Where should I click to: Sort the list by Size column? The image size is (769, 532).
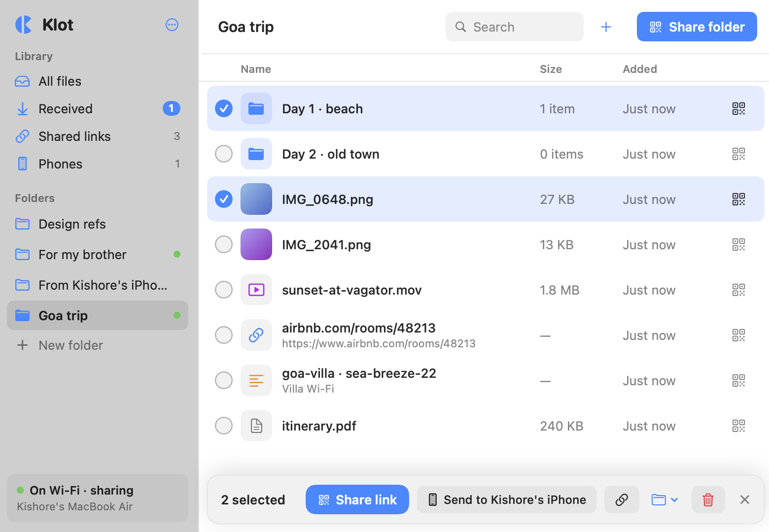click(x=551, y=69)
